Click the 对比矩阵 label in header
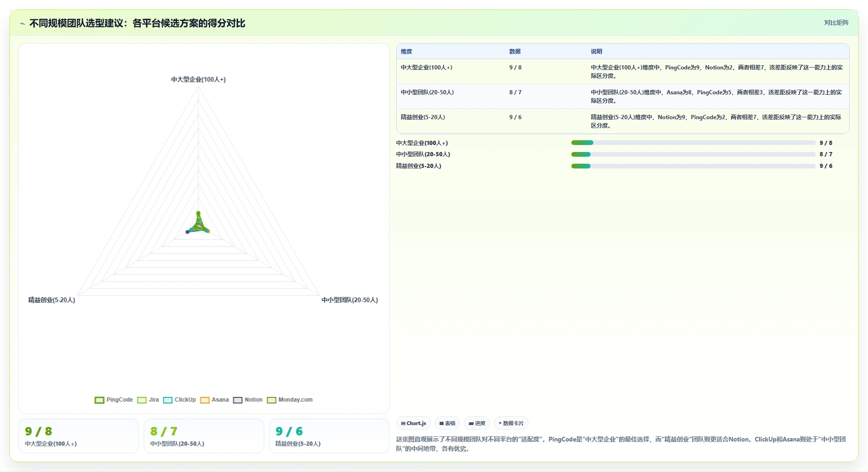This screenshot has height=472, width=868. [x=836, y=23]
